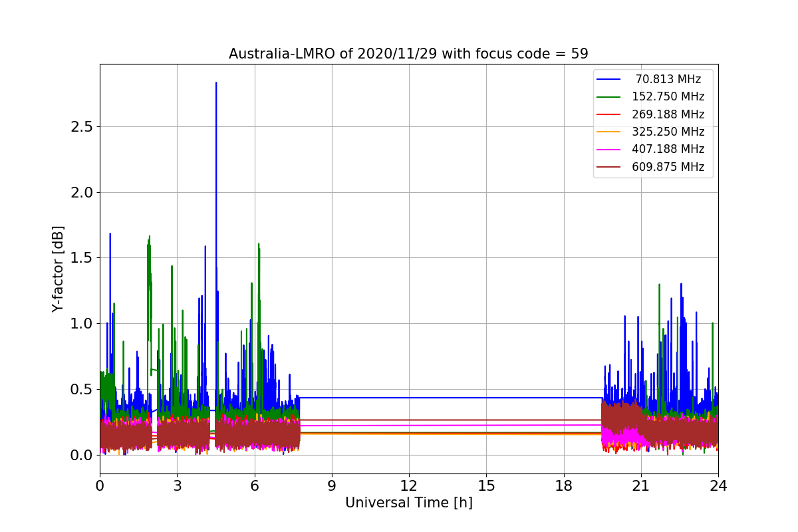Click the blue line sample in legend
Viewport: 798px width, 532px height.
[609, 79]
